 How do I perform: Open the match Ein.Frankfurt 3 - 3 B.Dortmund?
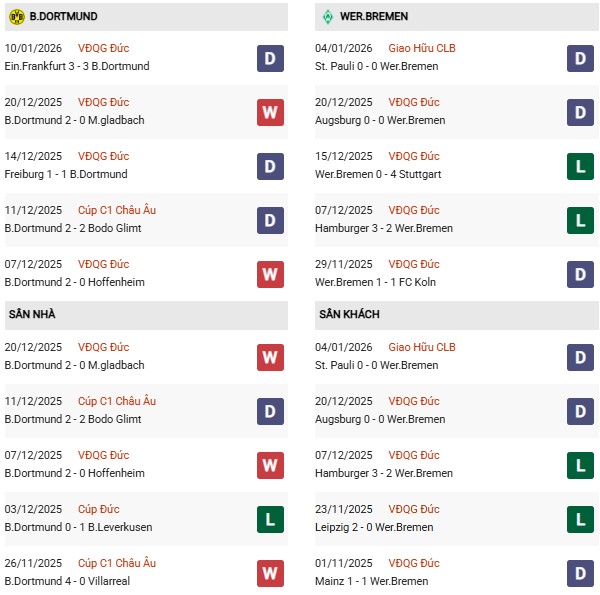(77, 66)
